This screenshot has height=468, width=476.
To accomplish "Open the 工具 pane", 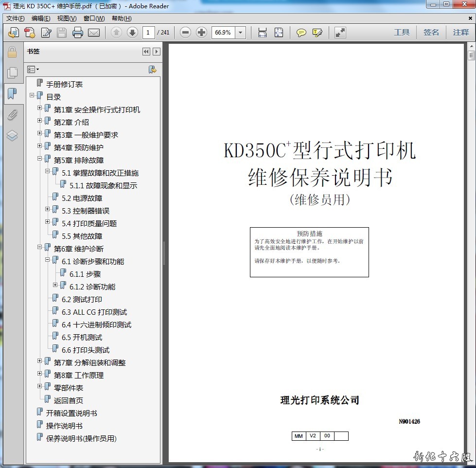I will [x=402, y=33].
